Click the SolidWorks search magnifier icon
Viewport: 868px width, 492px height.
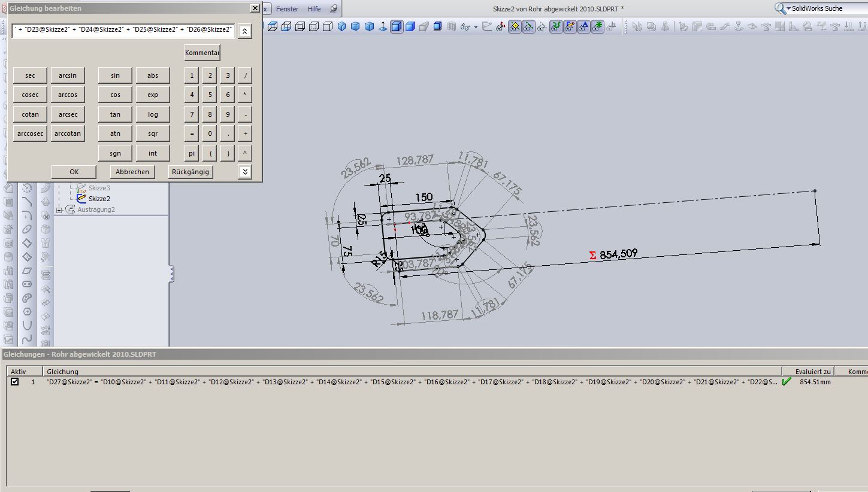point(780,8)
